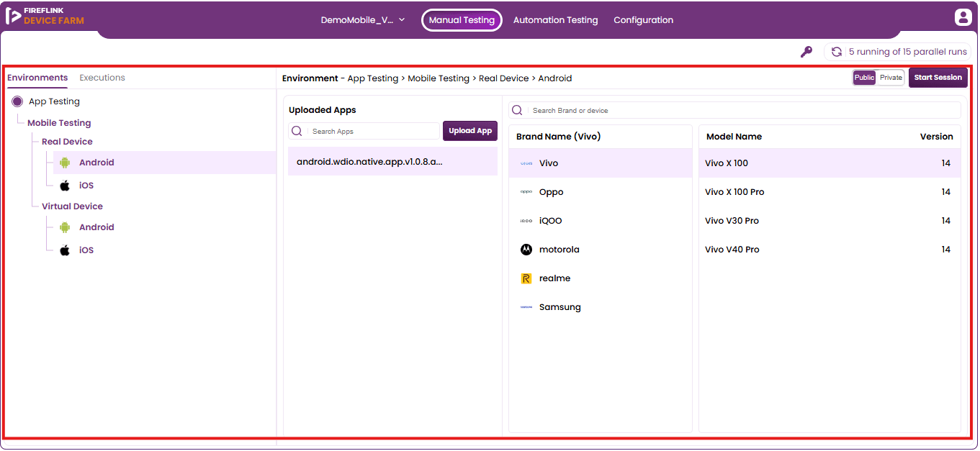
Task: Click the refresh icon beside parallel runs
Action: tap(837, 52)
